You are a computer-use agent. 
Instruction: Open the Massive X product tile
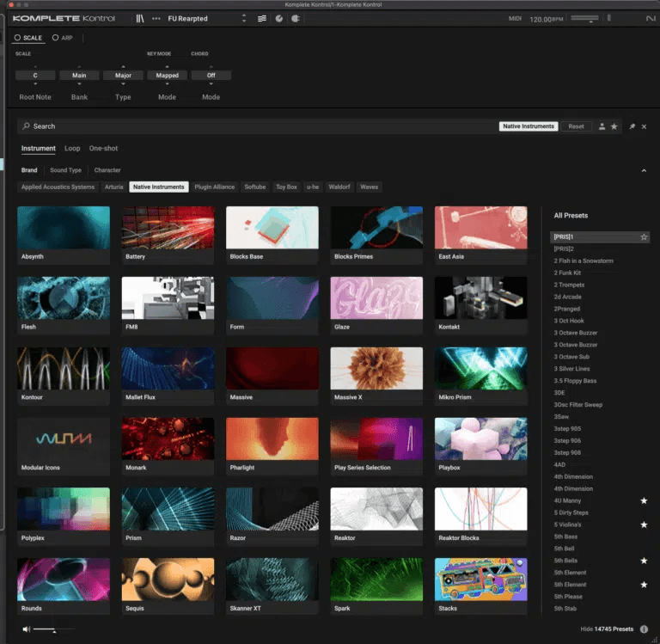pos(376,376)
